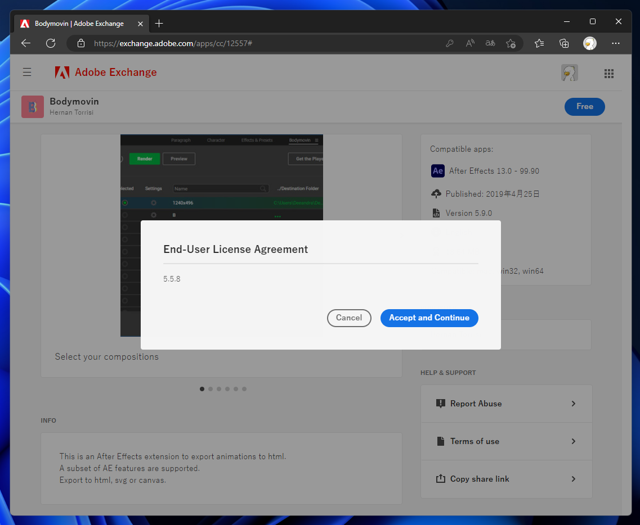This screenshot has width=640, height=525.
Task: Click Copy share link
Action: point(506,479)
